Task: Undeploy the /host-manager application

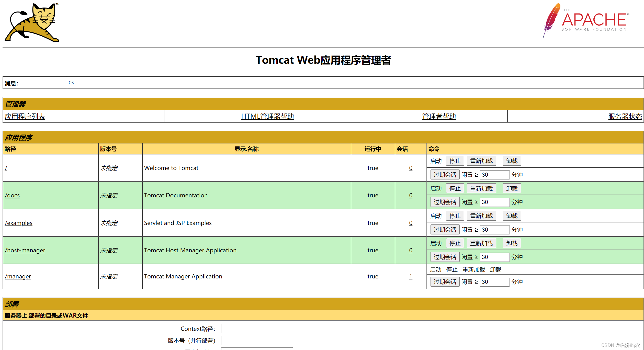Action: (x=512, y=243)
